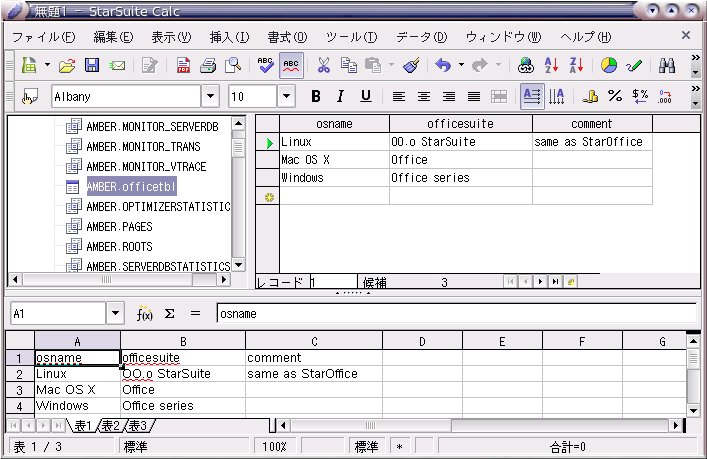
Task: Open the font size 10 dropdown
Action: tap(286, 96)
